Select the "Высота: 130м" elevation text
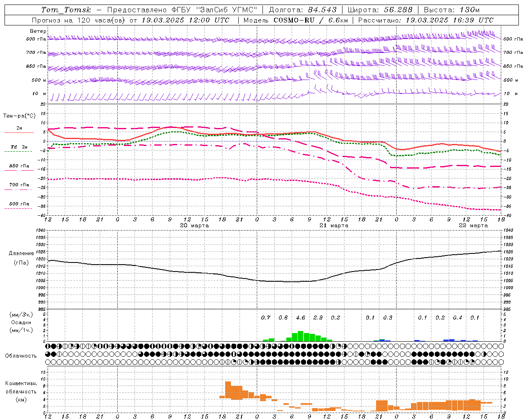 pos(452,10)
